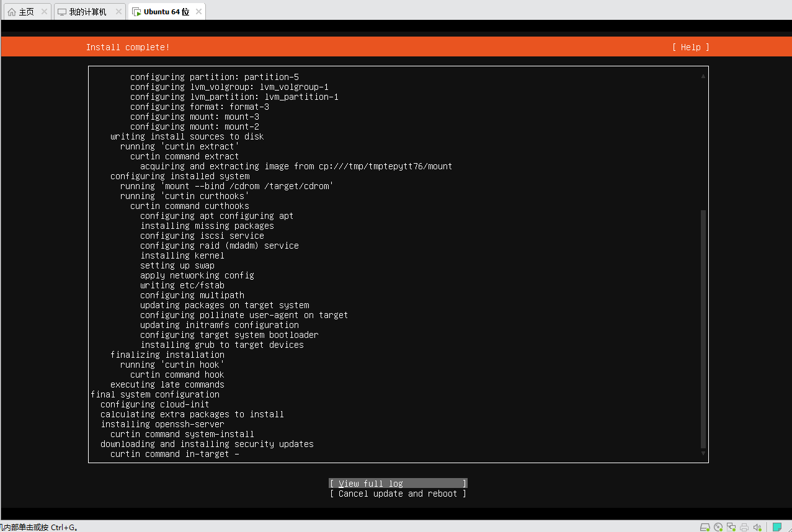Click the monitor icon on 我的计算机 tab
The width and height of the screenshot is (792, 532).
click(x=61, y=11)
